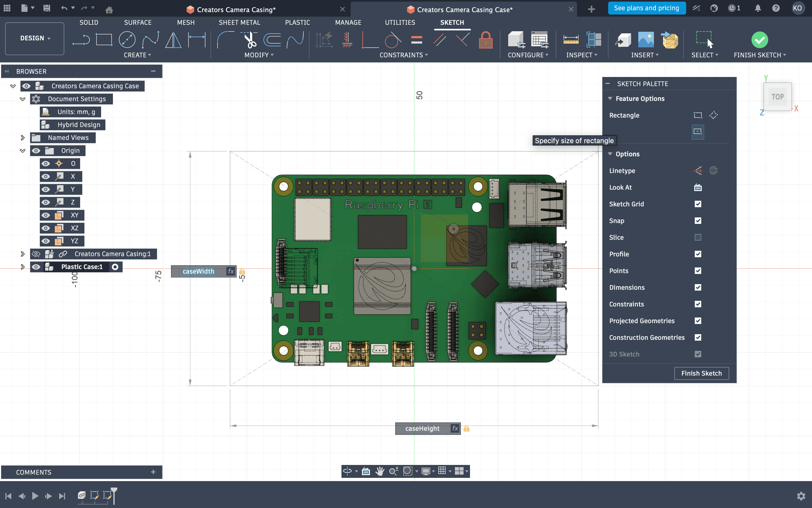Jump to the timeline beginning
812x508 pixels.
tap(8, 496)
